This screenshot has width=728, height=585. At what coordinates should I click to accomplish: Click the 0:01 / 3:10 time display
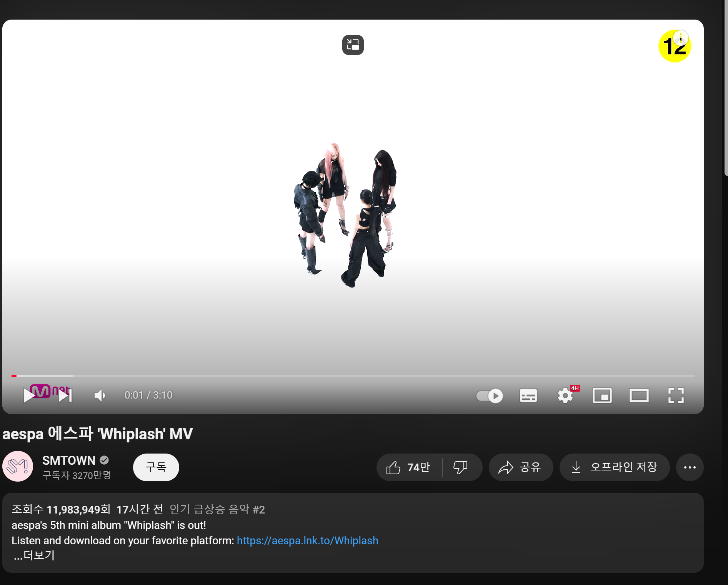[148, 395]
